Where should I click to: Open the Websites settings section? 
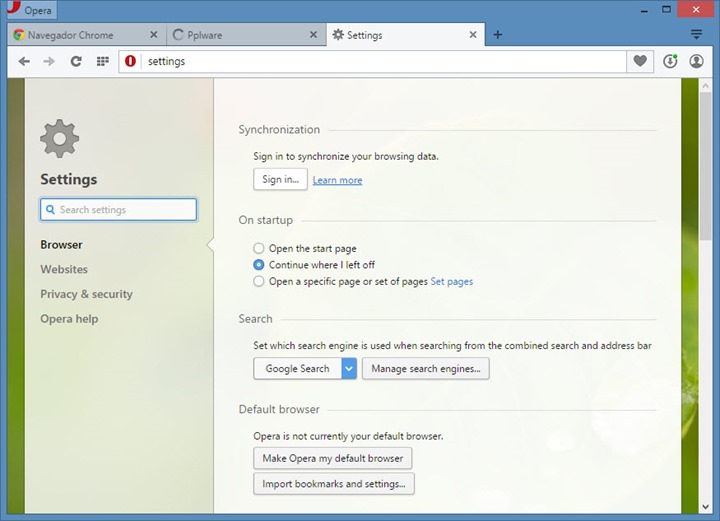(64, 269)
